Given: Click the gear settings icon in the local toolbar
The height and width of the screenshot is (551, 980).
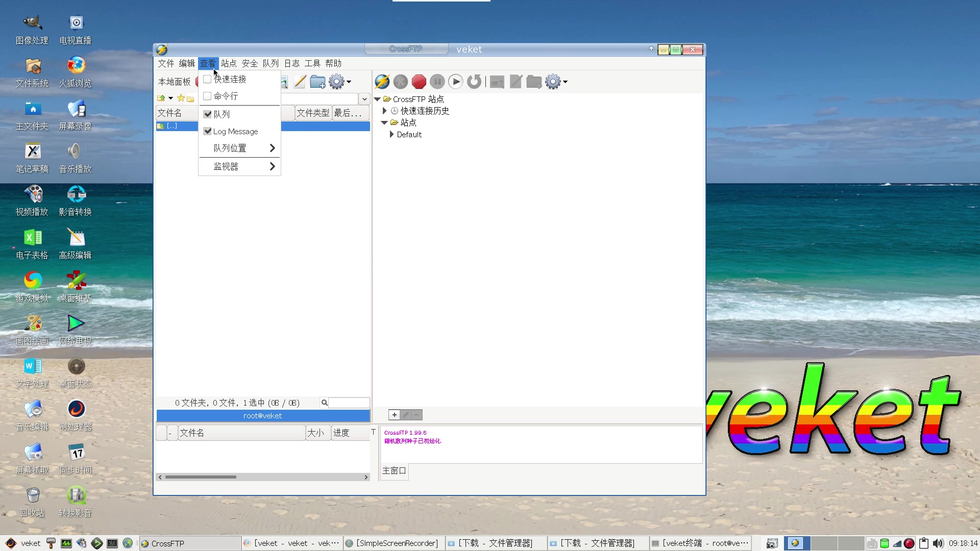Looking at the screenshot, I should tap(336, 82).
